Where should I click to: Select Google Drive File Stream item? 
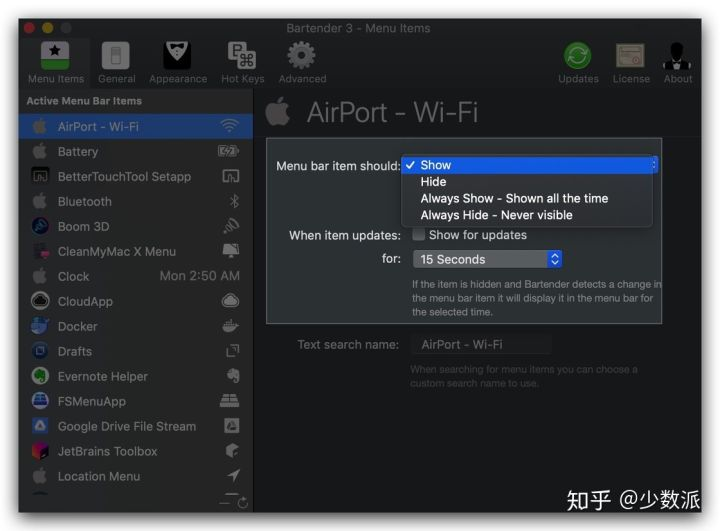coord(136,426)
